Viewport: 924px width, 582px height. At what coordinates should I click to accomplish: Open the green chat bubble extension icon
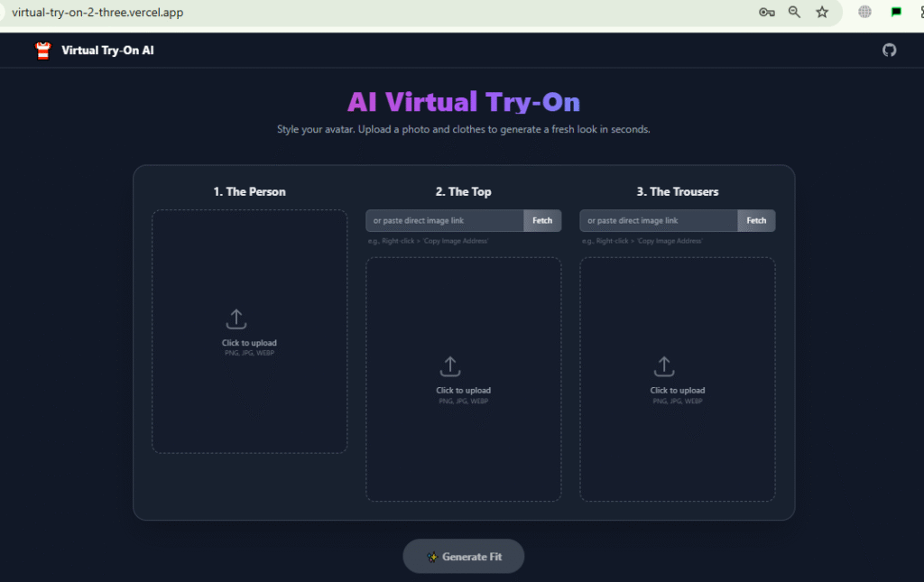(x=896, y=12)
